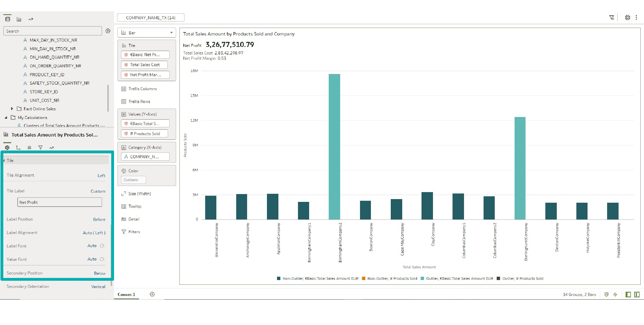Click the DarlinghurstCompany outlier bar
Screen dimensions: 644x325
tap(520, 168)
